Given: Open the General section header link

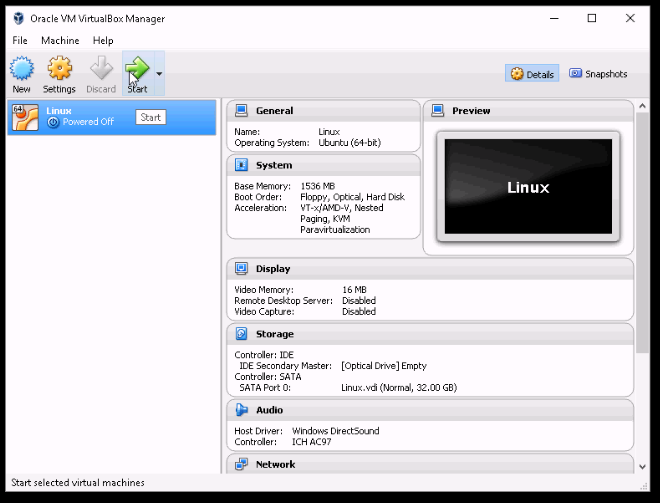Looking at the screenshot, I should click(274, 111).
